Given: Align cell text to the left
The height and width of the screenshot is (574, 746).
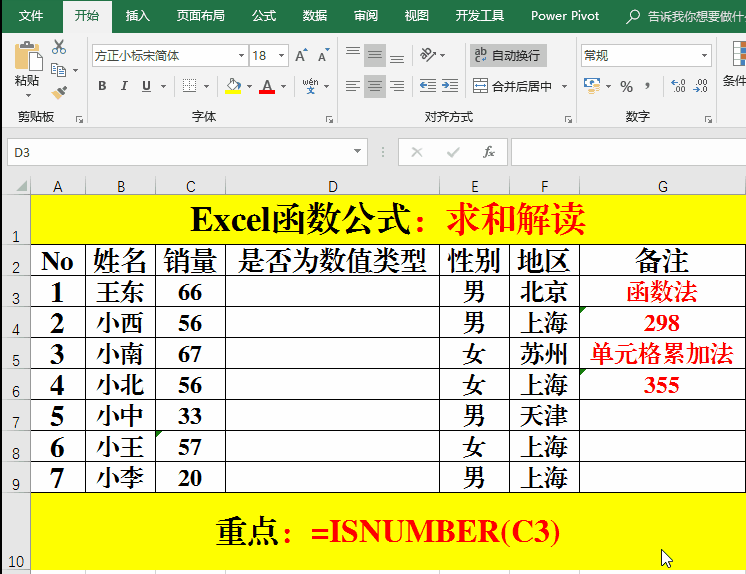Looking at the screenshot, I should pyautogui.click(x=353, y=86).
